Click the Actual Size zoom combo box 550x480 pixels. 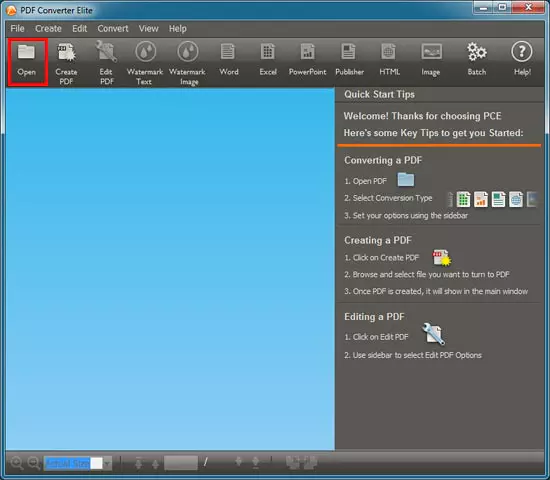pyautogui.click(x=78, y=463)
